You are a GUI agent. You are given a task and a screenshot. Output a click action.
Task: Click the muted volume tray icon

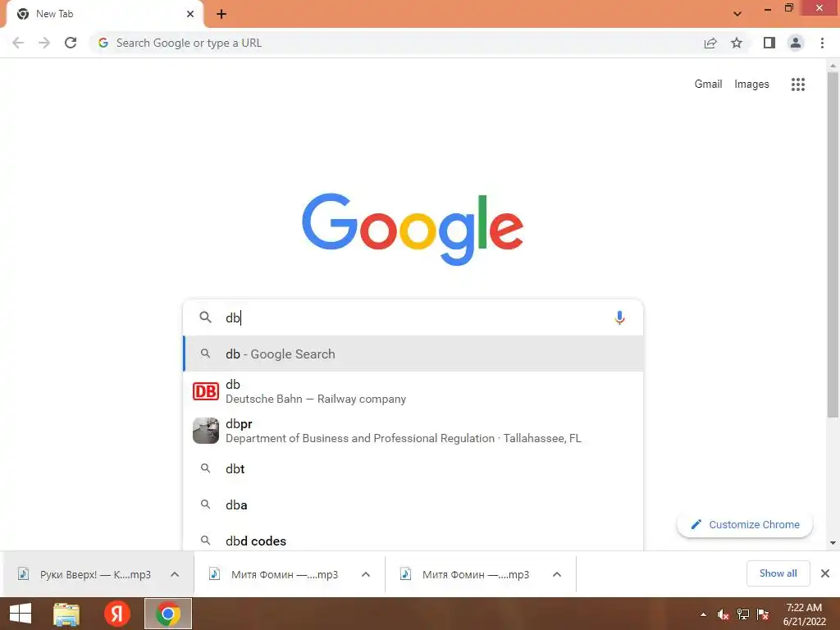[724, 614]
